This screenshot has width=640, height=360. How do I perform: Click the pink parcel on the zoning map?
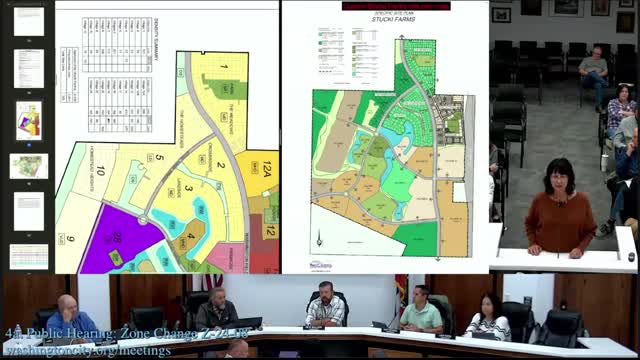[x=226, y=257]
